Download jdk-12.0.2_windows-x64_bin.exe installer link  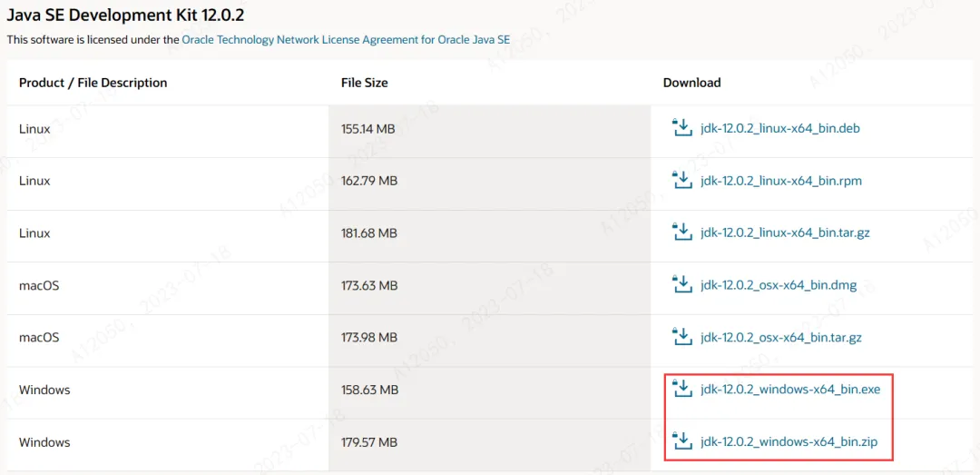(790, 390)
